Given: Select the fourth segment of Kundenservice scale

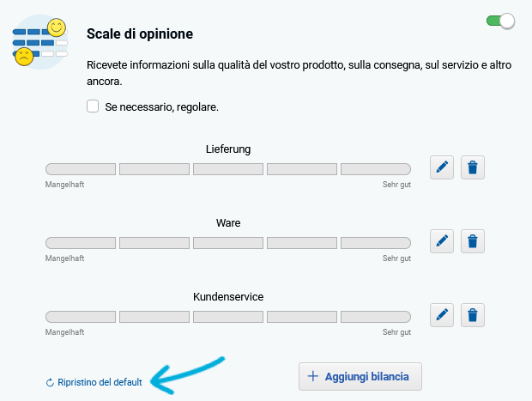Looking at the screenshot, I should (x=302, y=317).
